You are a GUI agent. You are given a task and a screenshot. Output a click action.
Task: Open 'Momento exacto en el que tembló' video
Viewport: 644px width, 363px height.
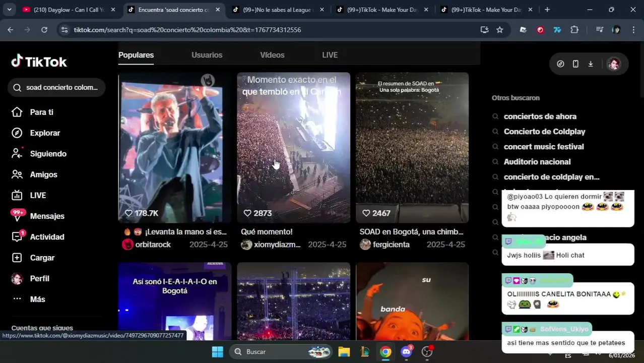293,147
